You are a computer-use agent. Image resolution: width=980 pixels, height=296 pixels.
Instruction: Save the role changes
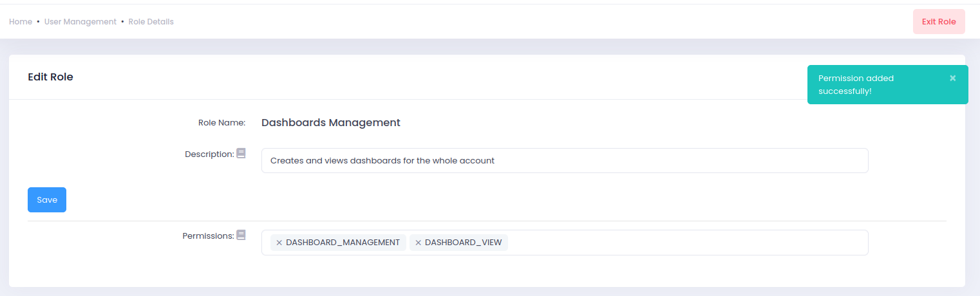(47, 199)
